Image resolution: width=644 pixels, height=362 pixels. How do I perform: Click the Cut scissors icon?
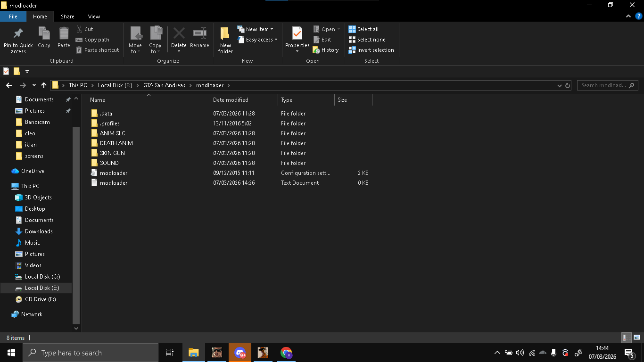(79, 29)
